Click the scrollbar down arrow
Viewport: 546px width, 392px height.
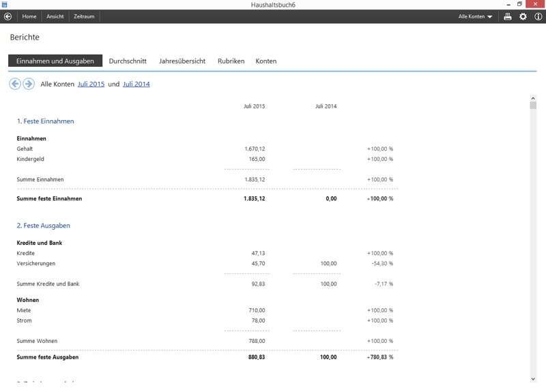[x=533, y=379]
